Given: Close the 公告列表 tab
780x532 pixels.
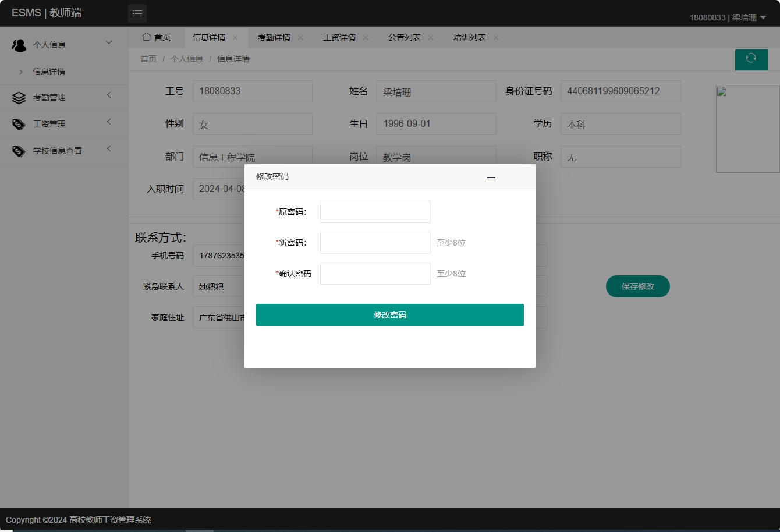Looking at the screenshot, I should tap(430, 37).
